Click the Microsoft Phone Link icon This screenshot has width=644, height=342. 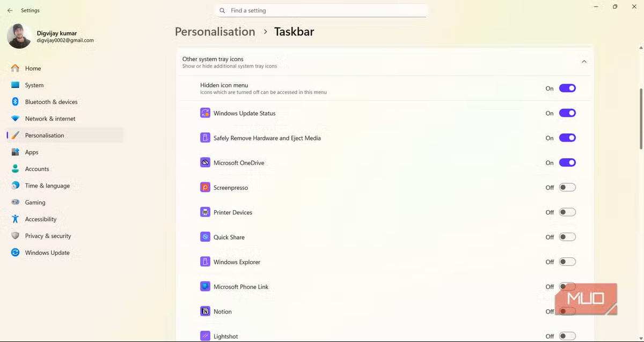pos(205,287)
